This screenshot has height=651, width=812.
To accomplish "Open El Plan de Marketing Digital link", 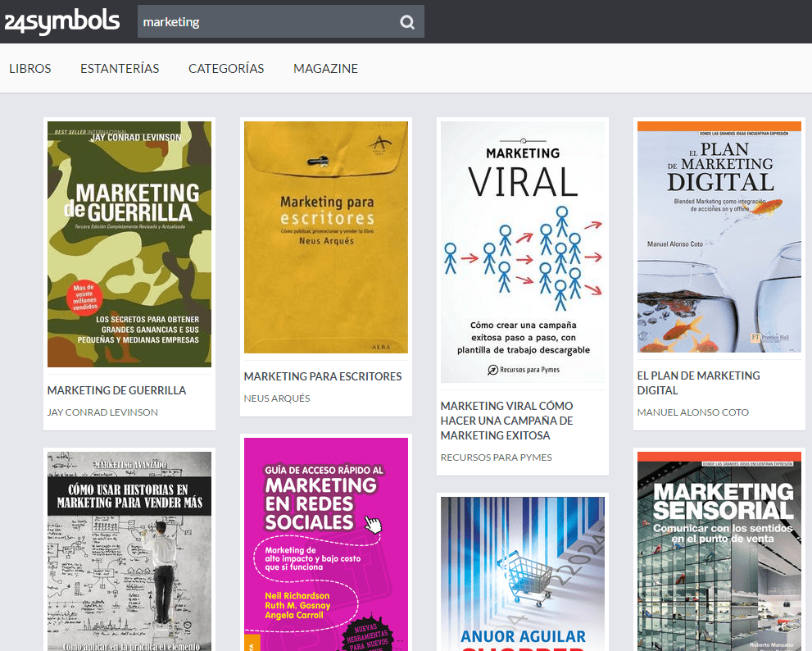I will [698, 382].
